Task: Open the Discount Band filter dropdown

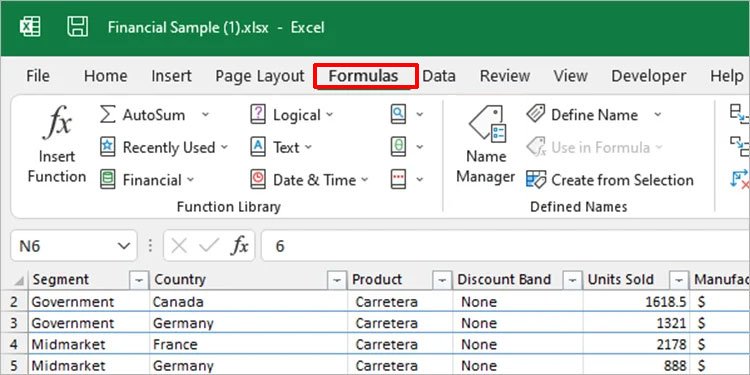Action: (x=572, y=280)
